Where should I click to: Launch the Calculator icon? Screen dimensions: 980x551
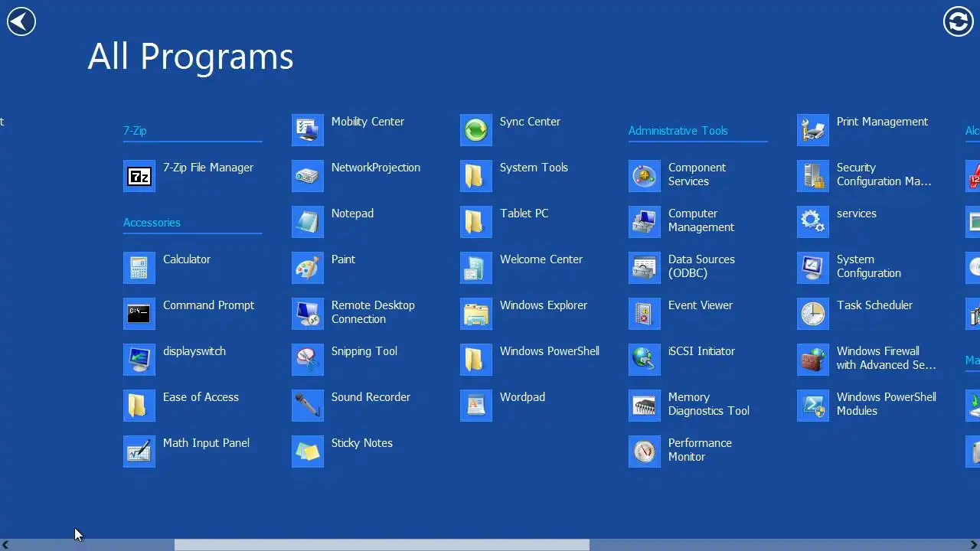tap(139, 268)
